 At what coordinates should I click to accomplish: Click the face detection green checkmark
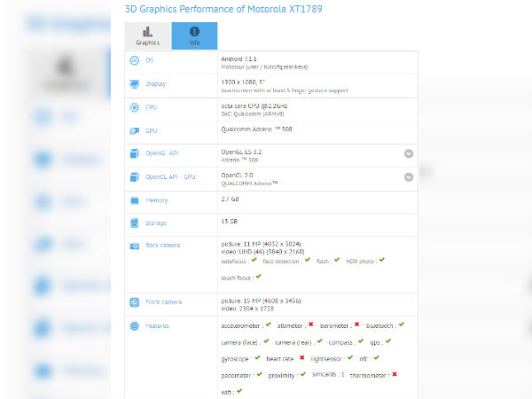(308, 260)
